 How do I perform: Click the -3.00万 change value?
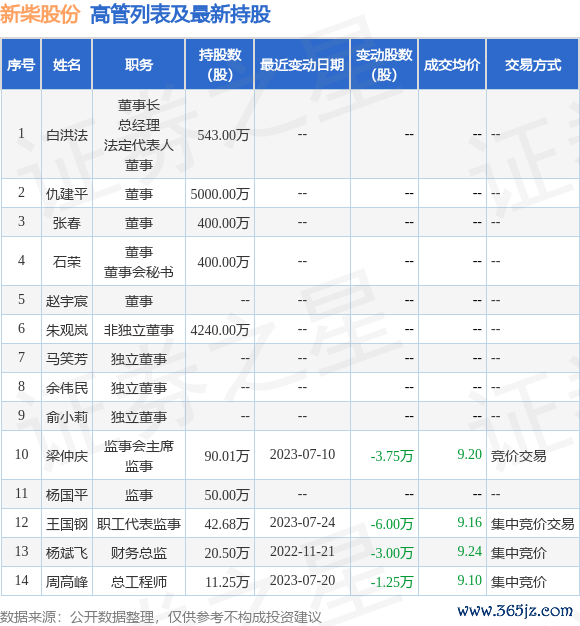pos(392,553)
